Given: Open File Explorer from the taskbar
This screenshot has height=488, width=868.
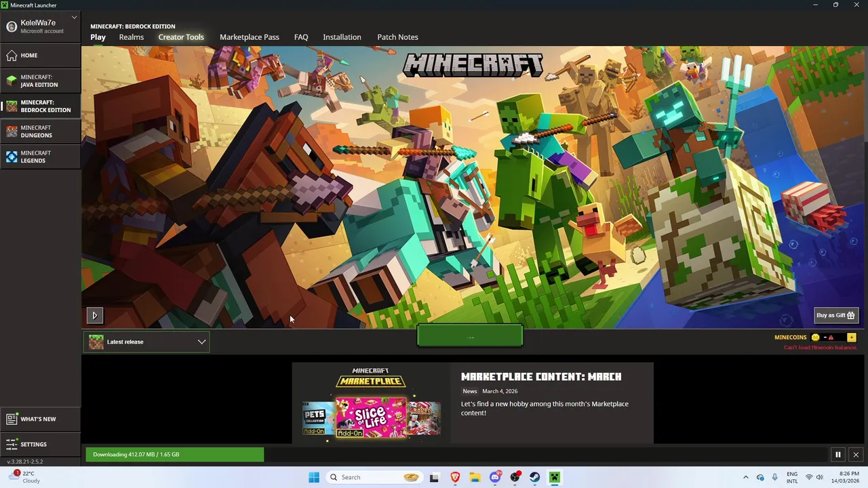Looking at the screenshot, I should click(x=475, y=477).
